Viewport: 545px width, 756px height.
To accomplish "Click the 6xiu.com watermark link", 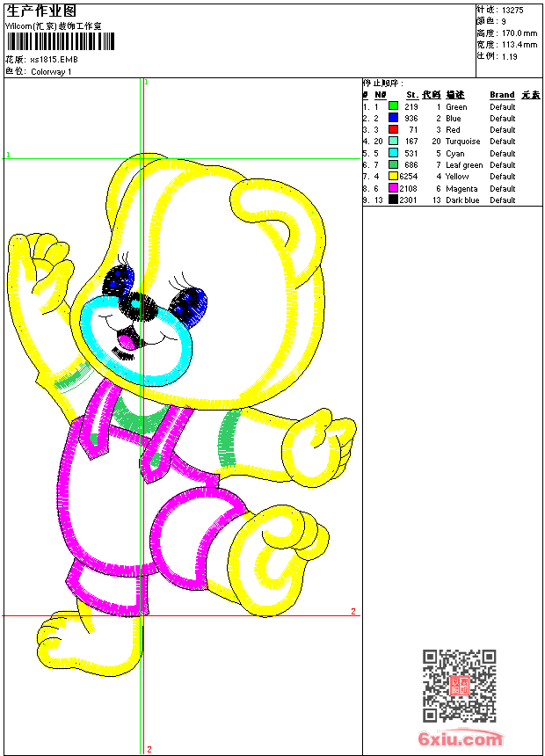I will click(461, 739).
